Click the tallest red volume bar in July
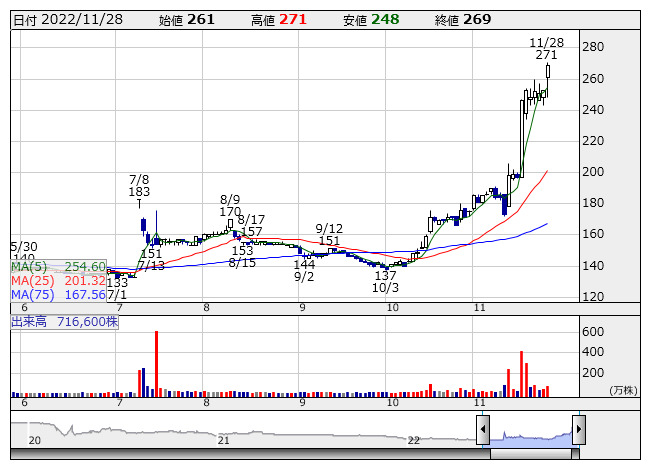 [157, 362]
